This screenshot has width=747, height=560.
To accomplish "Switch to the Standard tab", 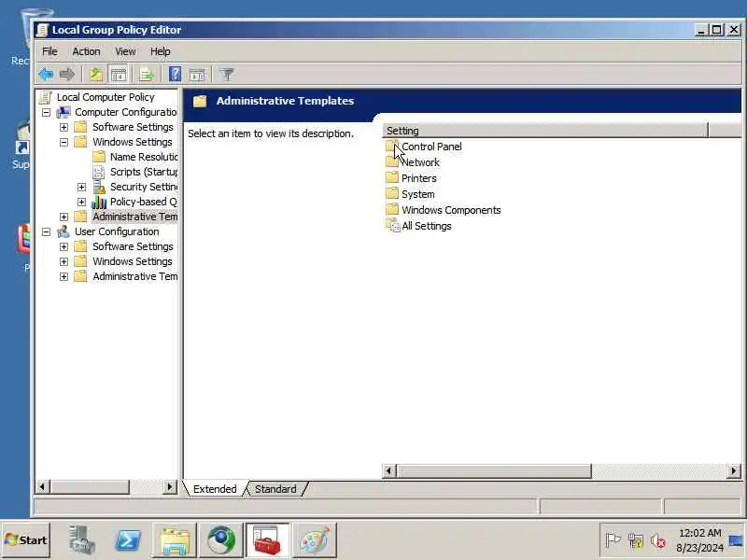I will pyautogui.click(x=275, y=489).
